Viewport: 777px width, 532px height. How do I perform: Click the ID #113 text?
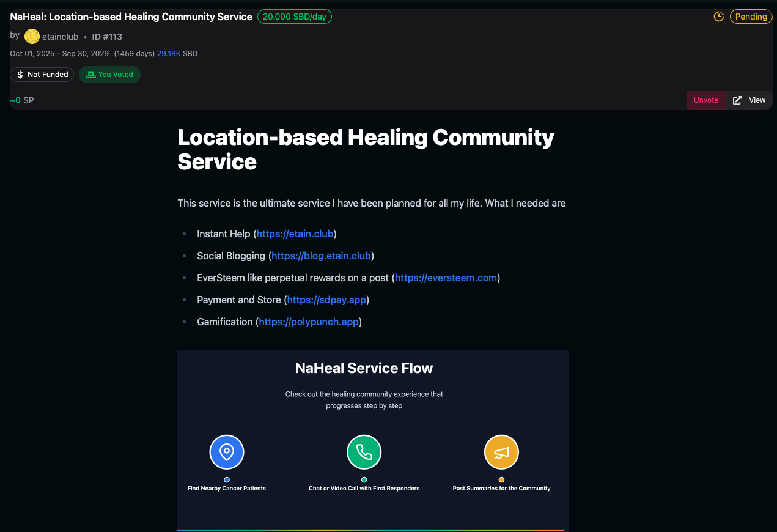pos(107,37)
